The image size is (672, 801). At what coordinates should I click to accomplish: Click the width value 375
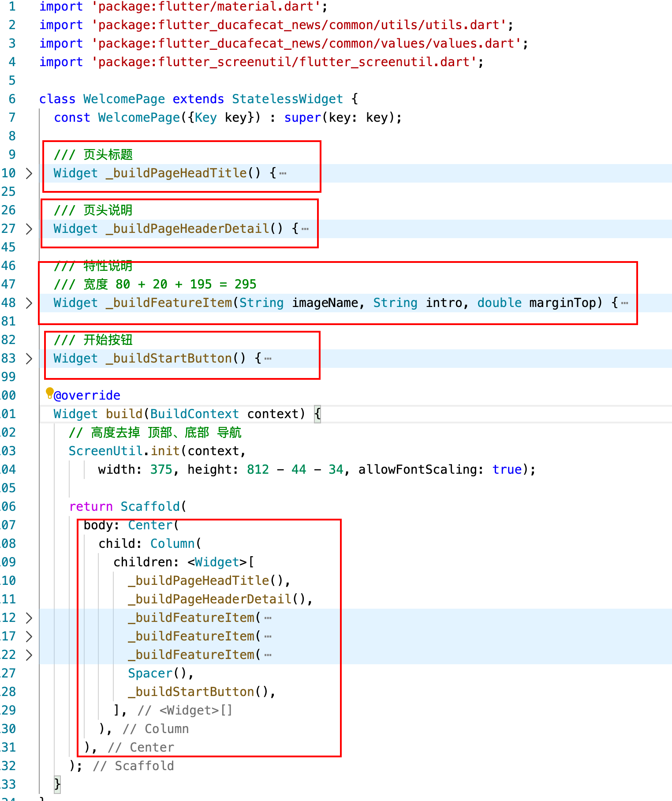[161, 470]
